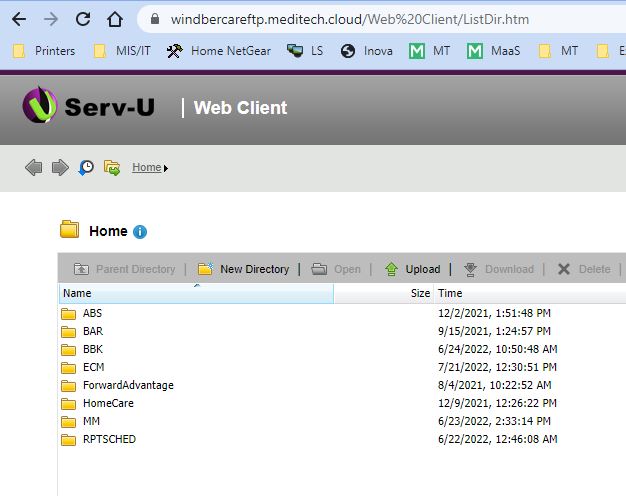Expand the Home breadcrumb arrow

(x=166, y=168)
